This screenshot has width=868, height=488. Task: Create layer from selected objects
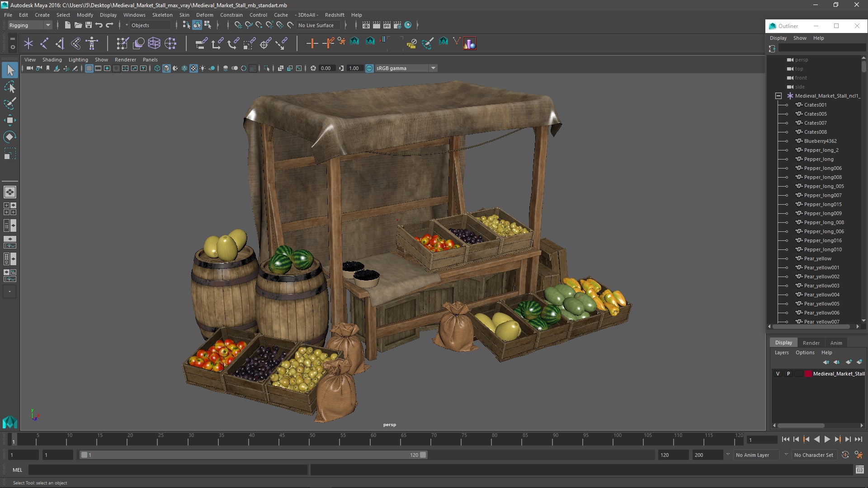point(859,362)
